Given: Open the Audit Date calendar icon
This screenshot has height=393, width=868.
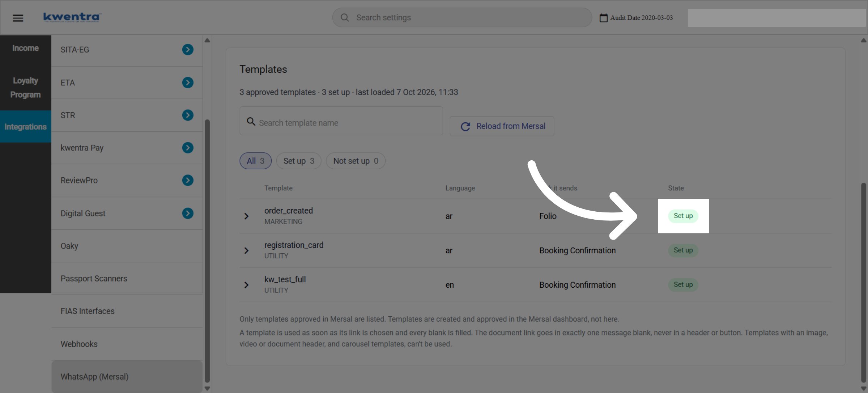Looking at the screenshot, I should [x=603, y=18].
